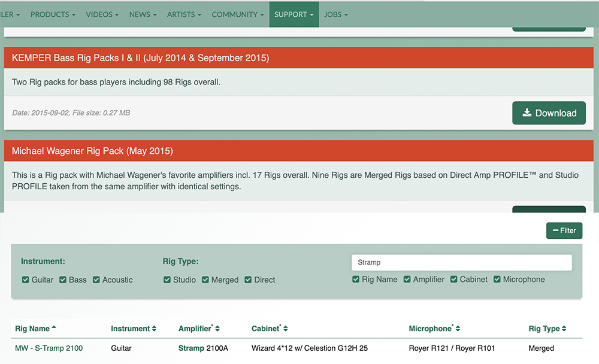The image size is (599, 364).
Task: Uncheck the Direct rig type checkbox
Action: tap(249, 280)
